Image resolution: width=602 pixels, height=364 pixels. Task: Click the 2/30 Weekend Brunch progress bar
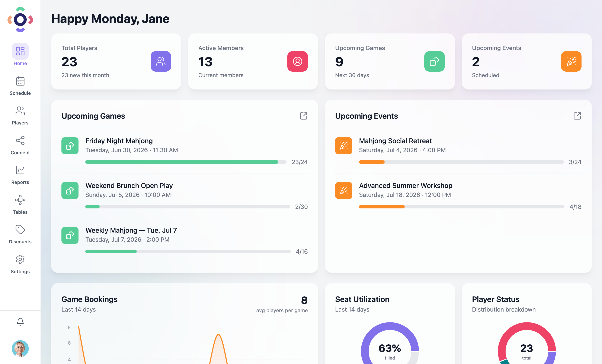188,207
